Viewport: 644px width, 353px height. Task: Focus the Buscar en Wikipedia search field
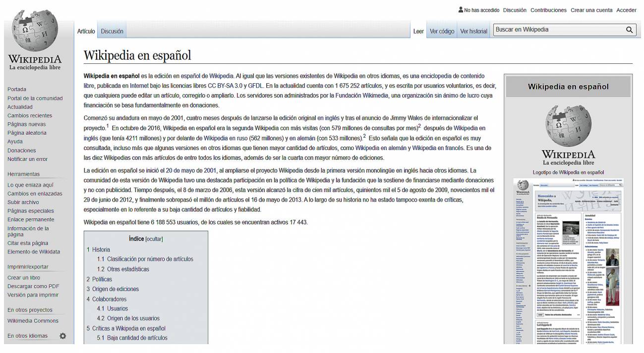point(559,30)
